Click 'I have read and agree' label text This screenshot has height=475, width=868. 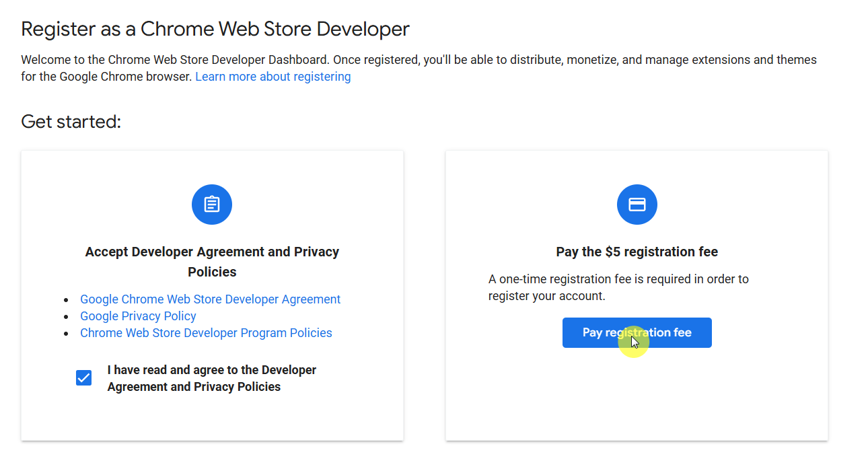point(211,378)
